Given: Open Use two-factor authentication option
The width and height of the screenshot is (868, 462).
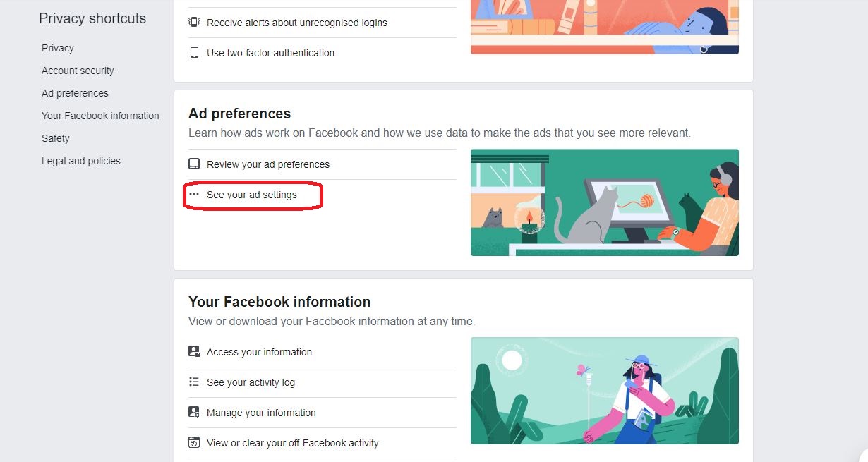Looking at the screenshot, I should tap(271, 53).
